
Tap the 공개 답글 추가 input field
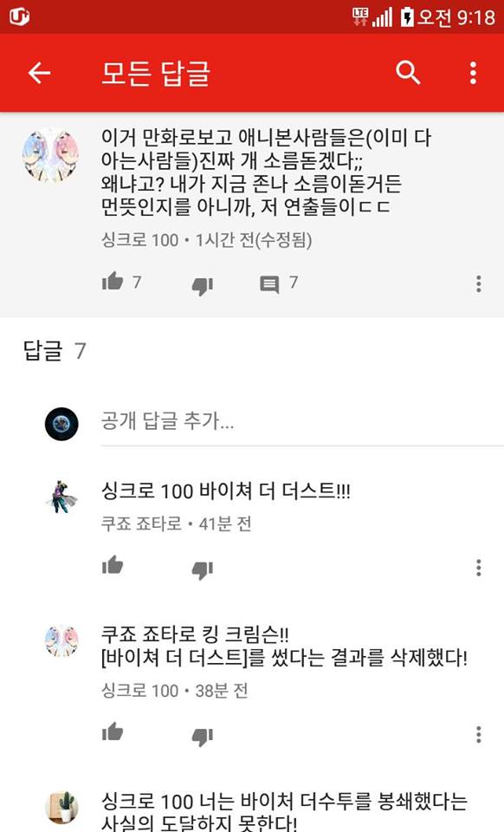(x=302, y=423)
